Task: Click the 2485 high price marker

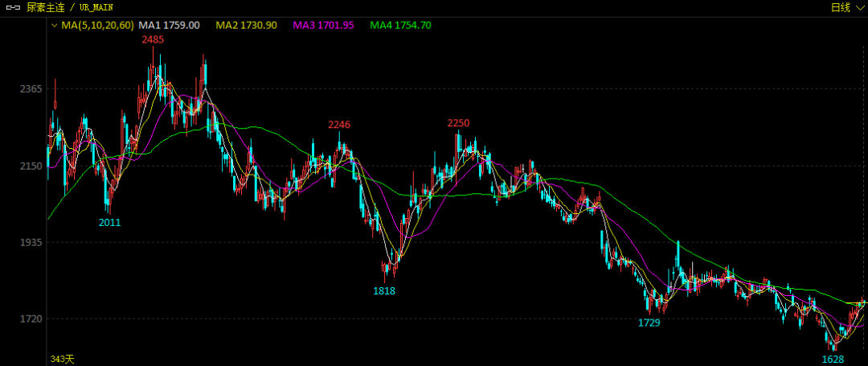Action: click(153, 39)
